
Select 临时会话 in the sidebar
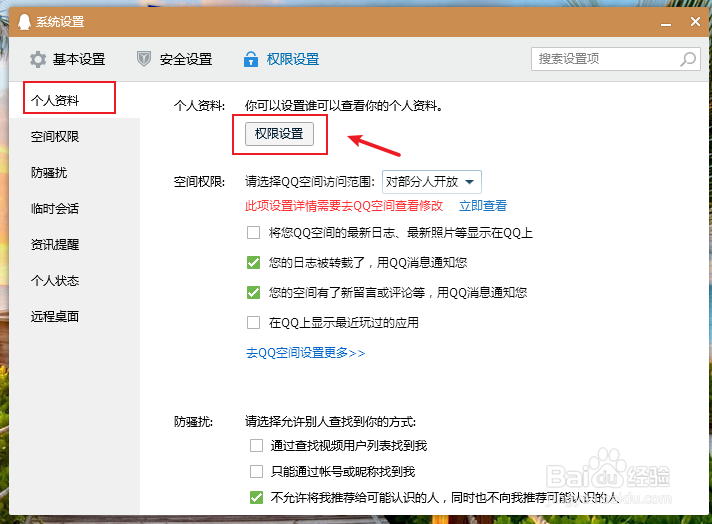[55, 208]
